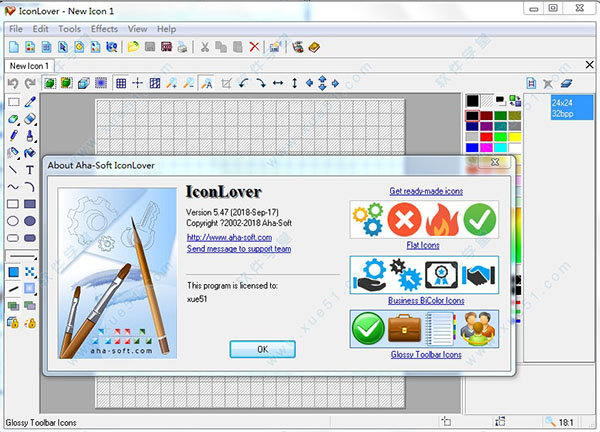This screenshot has height=432, width=600.
Task: Switch to the New Icon 1 tab
Action: tap(29, 66)
